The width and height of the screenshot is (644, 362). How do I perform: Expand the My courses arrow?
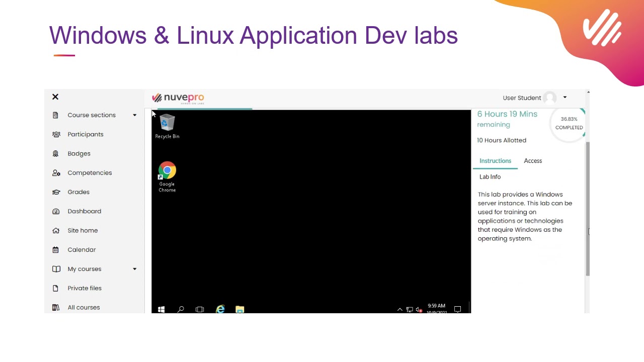click(134, 269)
